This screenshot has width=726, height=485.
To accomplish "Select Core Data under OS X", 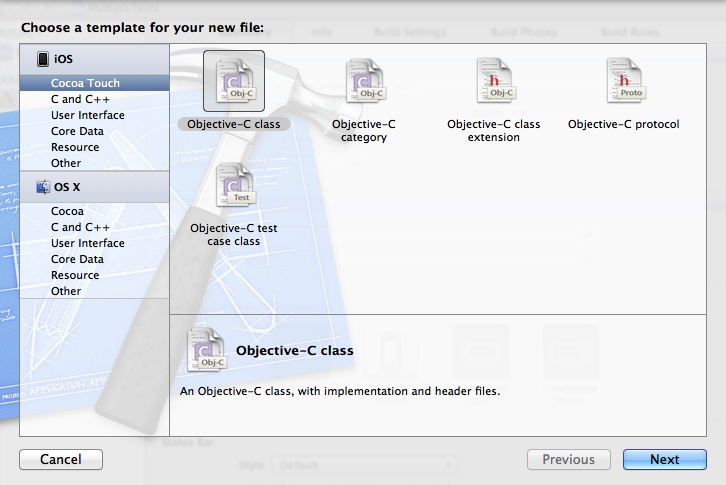I will [x=77, y=259].
